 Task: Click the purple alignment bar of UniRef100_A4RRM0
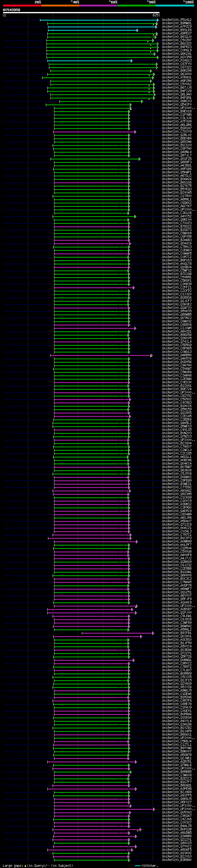point(101,356)
